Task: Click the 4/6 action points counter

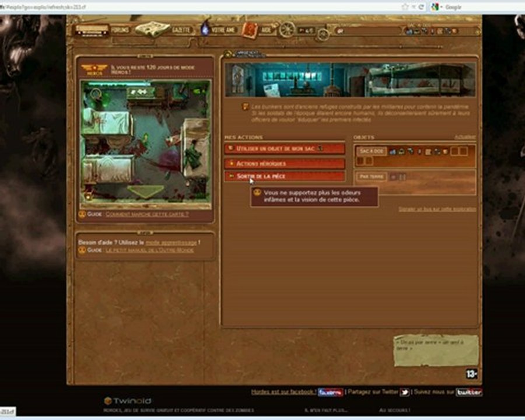Action: [306, 30]
